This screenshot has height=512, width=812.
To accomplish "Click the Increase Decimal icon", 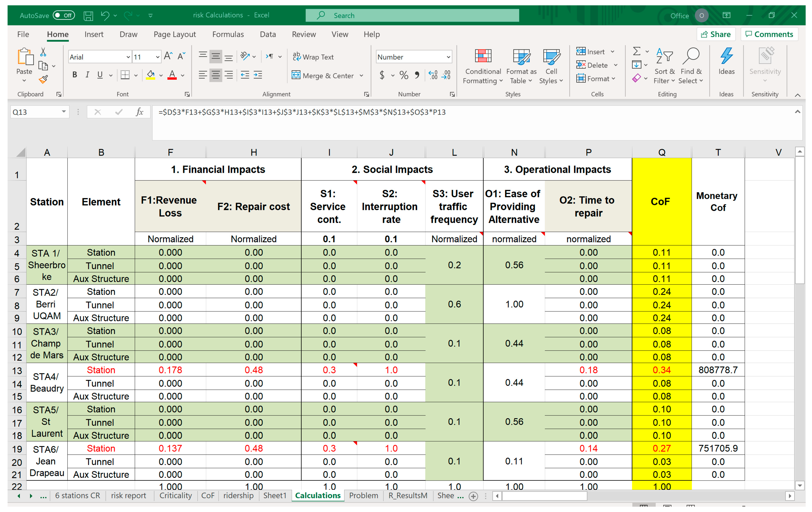I will (x=433, y=75).
